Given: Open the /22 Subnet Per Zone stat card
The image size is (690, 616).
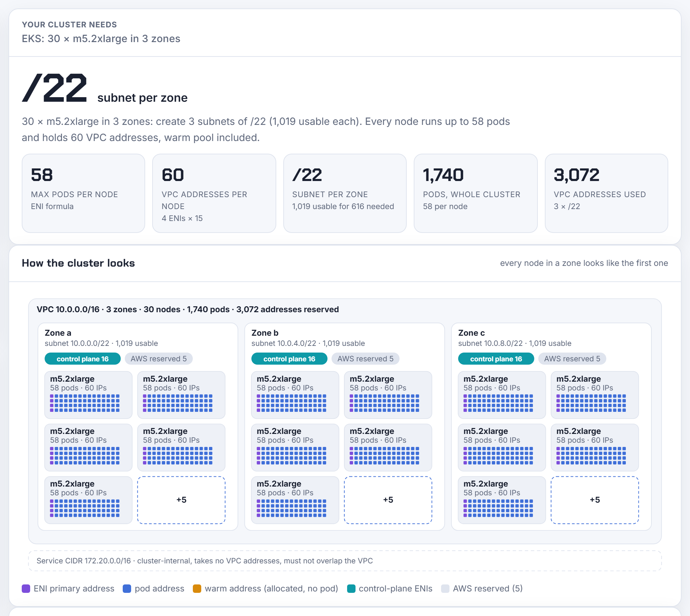Looking at the screenshot, I should click(345, 193).
